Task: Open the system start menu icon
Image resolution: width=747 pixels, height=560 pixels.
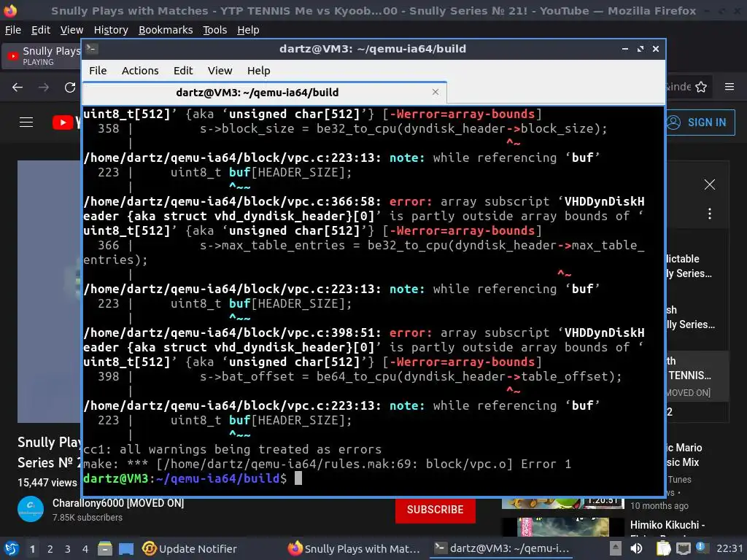Action: click(11, 548)
